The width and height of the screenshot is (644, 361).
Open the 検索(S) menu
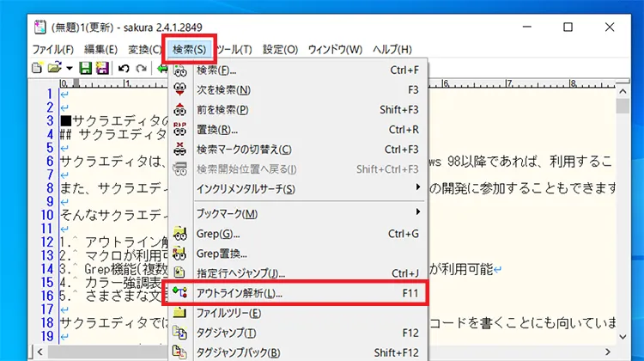[190, 49]
